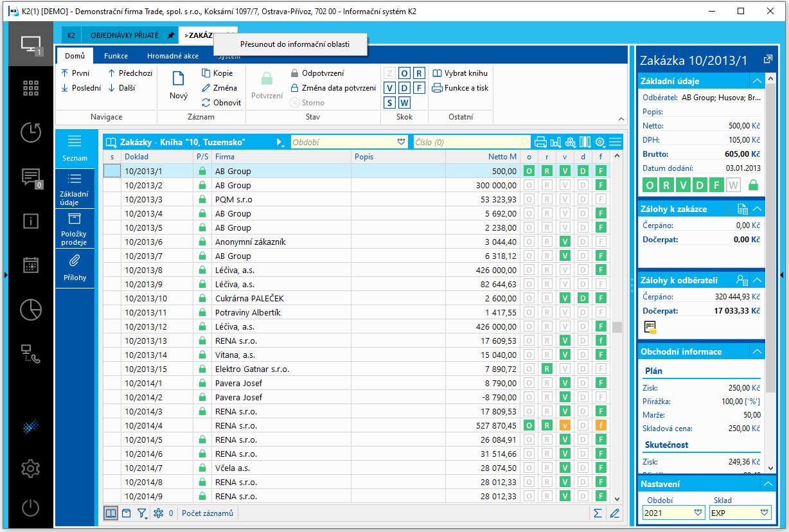Image resolution: width=789 pixels, height=532 pixels.
Task: Click the printer icon in the Zakázky list header
Action: click(540, 142)
